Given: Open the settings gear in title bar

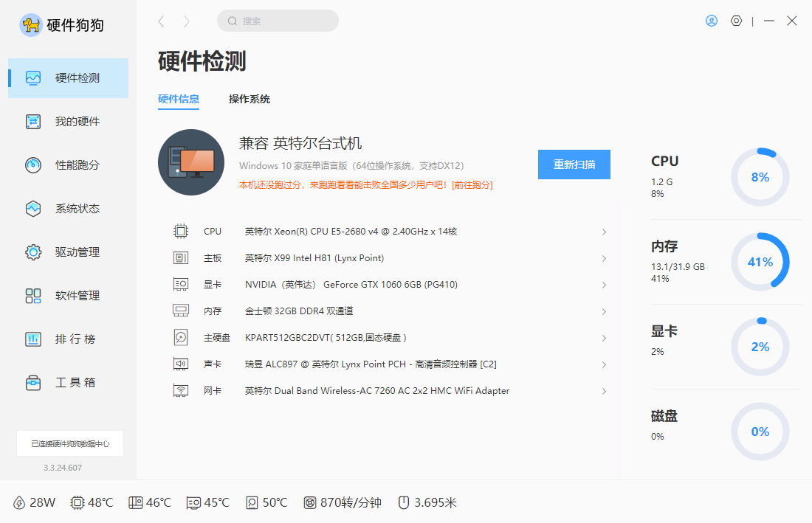Looking at the screenshot, I should coord(736,21).
